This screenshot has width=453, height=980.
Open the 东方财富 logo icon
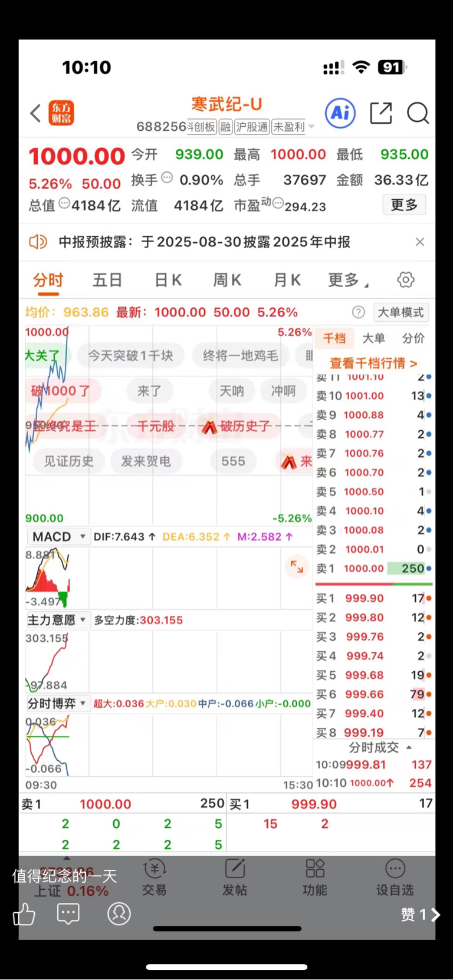[x=61, y=113]
